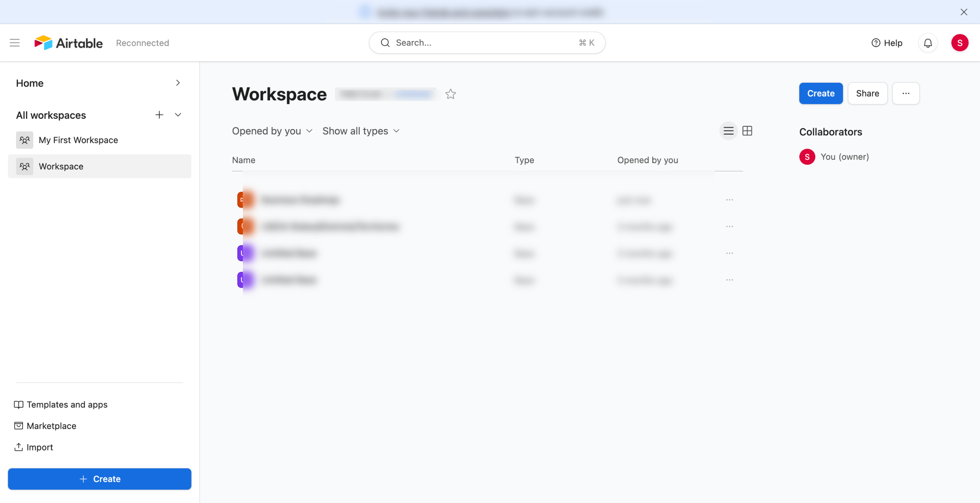The image size is (980, 503).
Task: Open workspace more options ellipsis button
Action: [x=905, y=93]
